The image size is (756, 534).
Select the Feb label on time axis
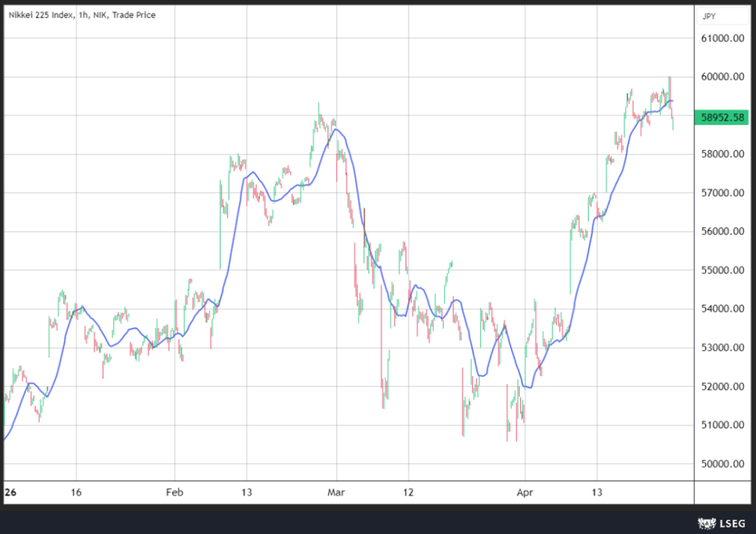point(175,493)
